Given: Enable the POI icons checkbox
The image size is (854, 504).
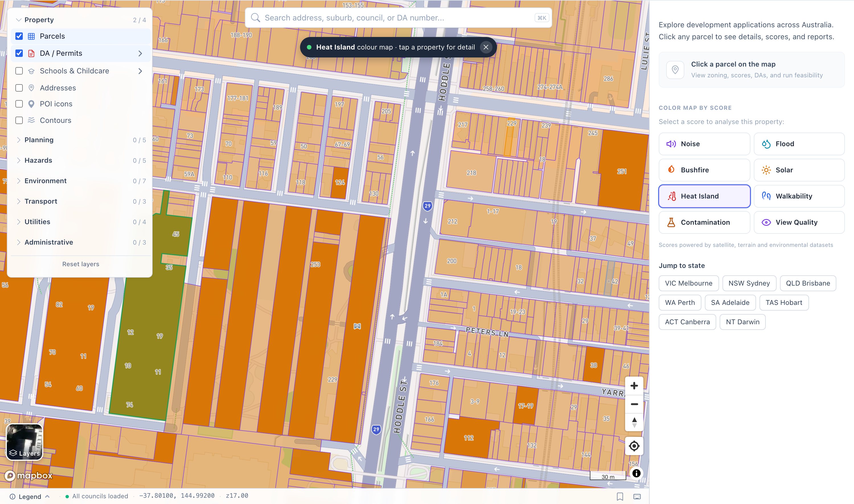Looking at the screenshot, I should click(x=19, y=104).
